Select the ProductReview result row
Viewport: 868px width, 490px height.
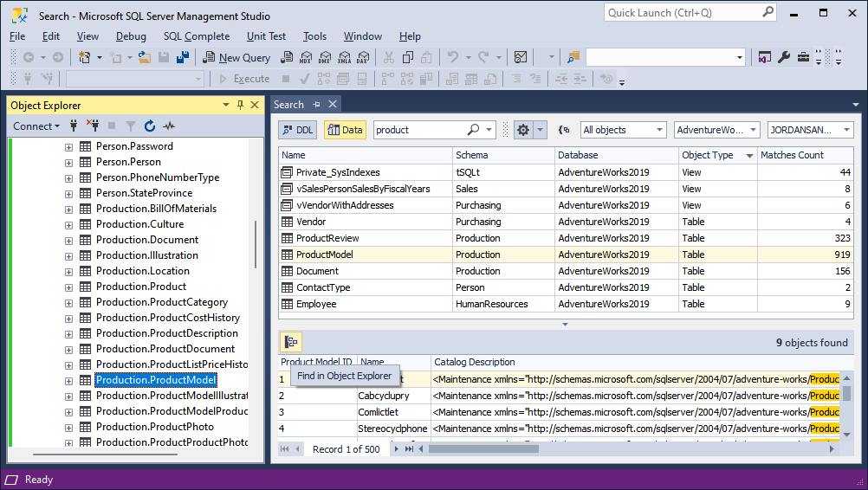[566, 238]
